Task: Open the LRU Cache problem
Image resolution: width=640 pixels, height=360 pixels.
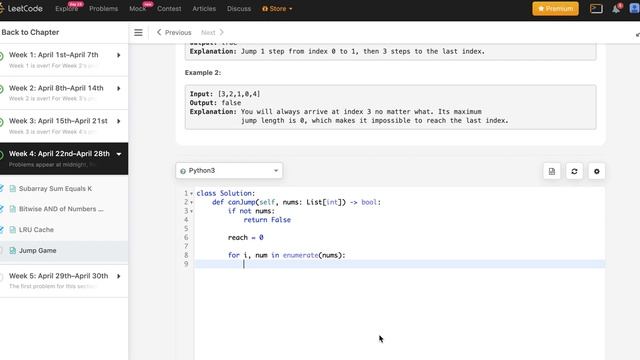Action: click(36, 230)
